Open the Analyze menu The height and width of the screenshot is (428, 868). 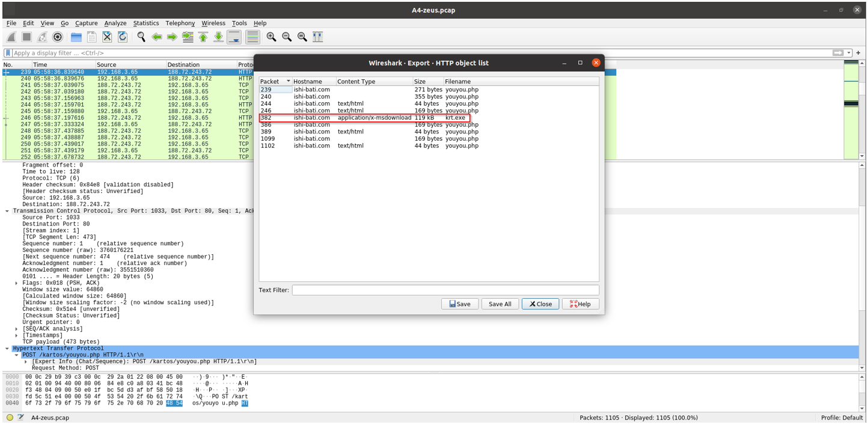[x=115, y=23]
